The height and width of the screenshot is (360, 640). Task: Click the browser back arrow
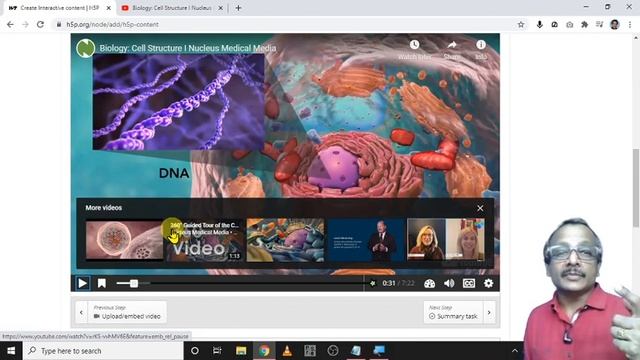click(10, 24)
